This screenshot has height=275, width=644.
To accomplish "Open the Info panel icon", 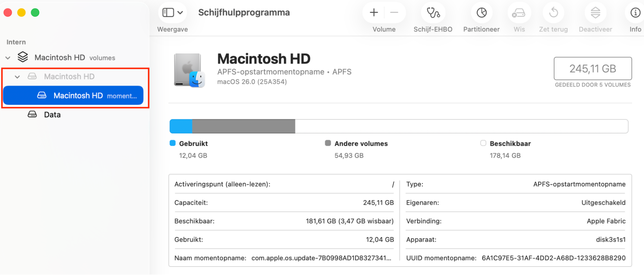I will [x=635, y=13].
